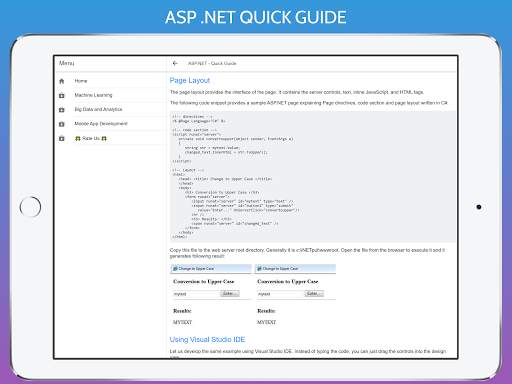The width and height of the screenshot is (512, 384).
Task: Click the briefcase icon beside Machine Learning
Action: pyautogui.click(x=62, y=95)
